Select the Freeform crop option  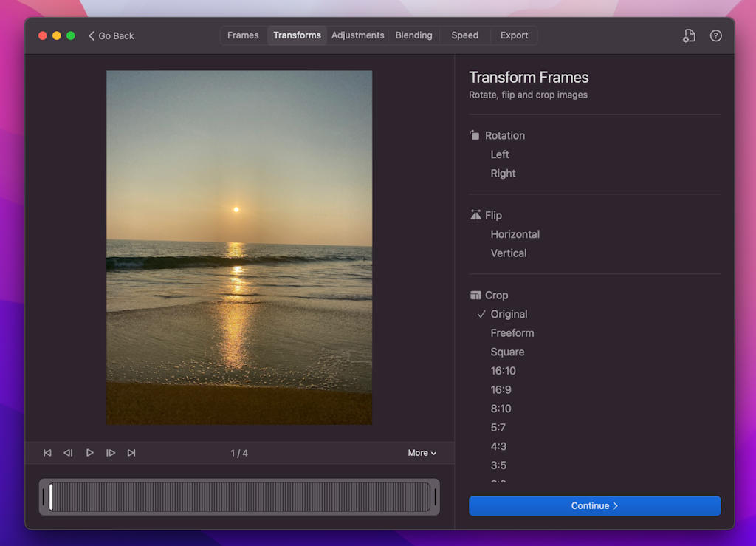(512, 332)
